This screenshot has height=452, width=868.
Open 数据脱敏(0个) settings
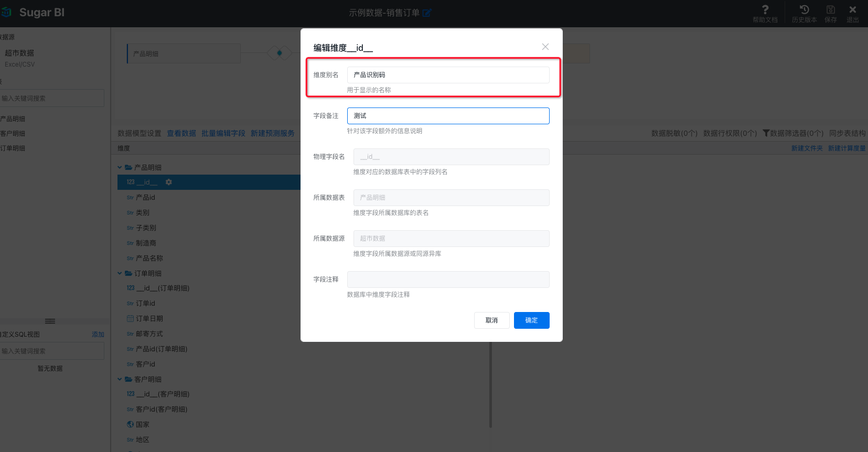674,133
